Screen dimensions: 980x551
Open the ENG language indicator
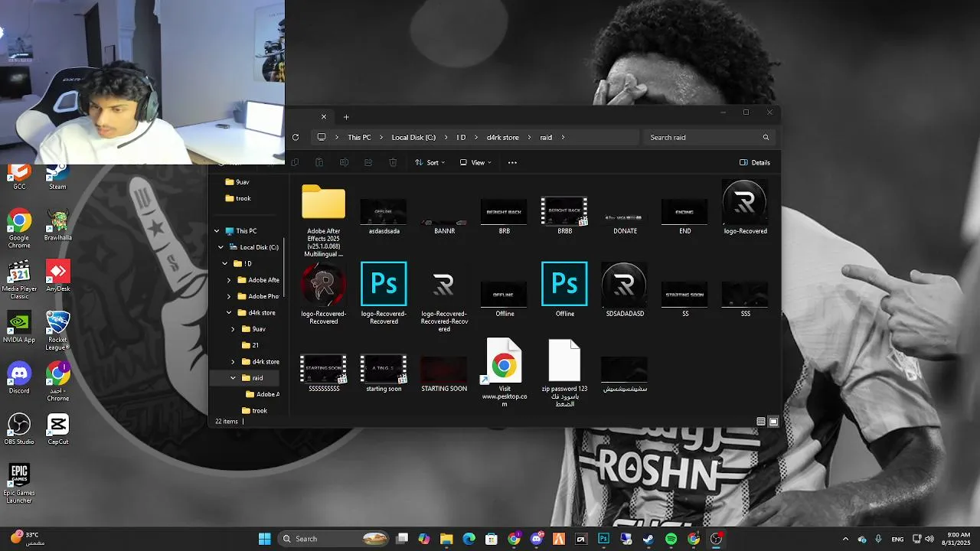tap(897, 539)
